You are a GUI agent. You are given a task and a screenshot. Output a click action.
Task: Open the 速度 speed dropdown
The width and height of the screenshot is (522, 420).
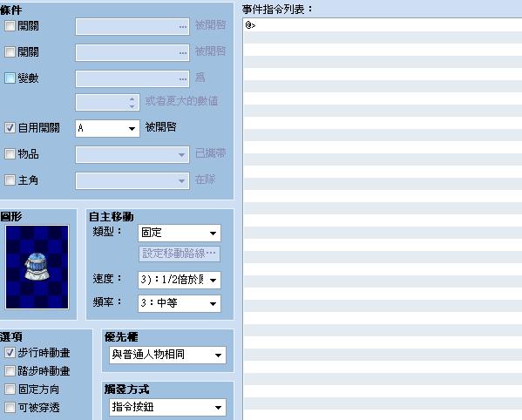pyautogui.click(x=180, y=280)
